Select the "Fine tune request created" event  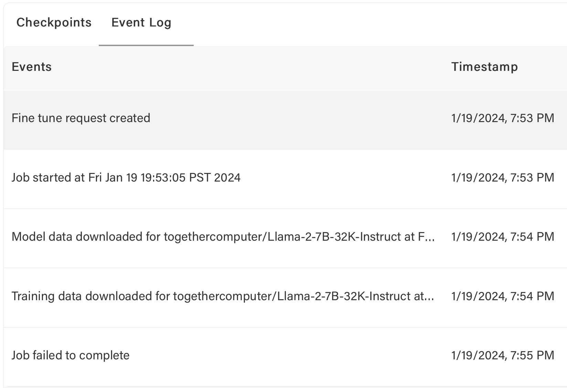81,118
